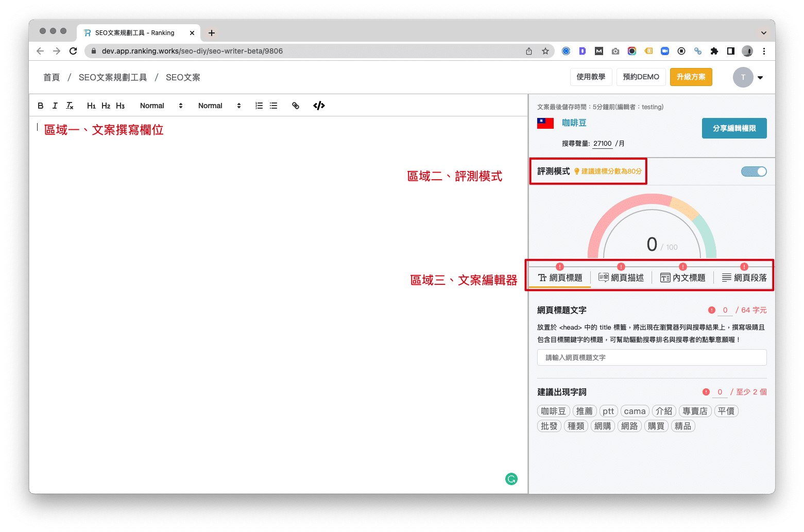Click the 分享編輯權限 button

(x=734, y=128)
